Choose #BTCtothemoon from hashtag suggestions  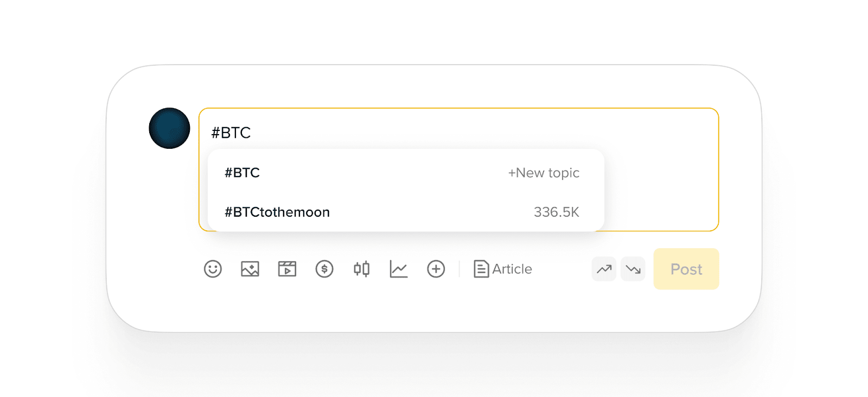[277, 212]
